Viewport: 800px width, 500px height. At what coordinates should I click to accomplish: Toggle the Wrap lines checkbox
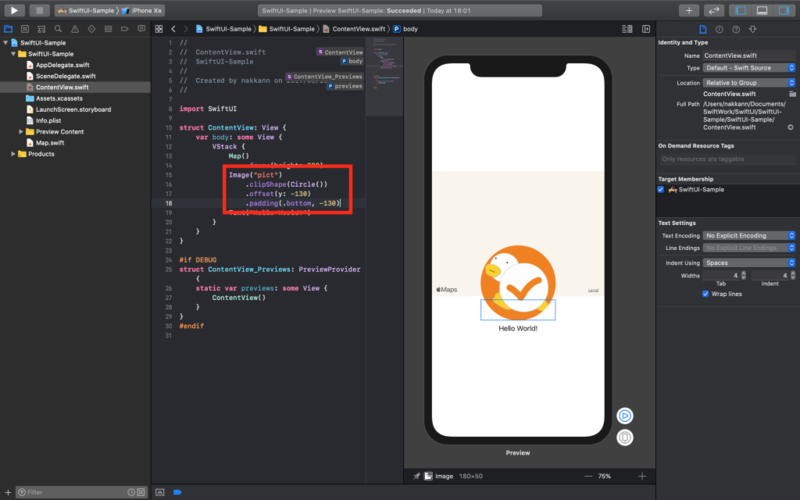(705, 294)
